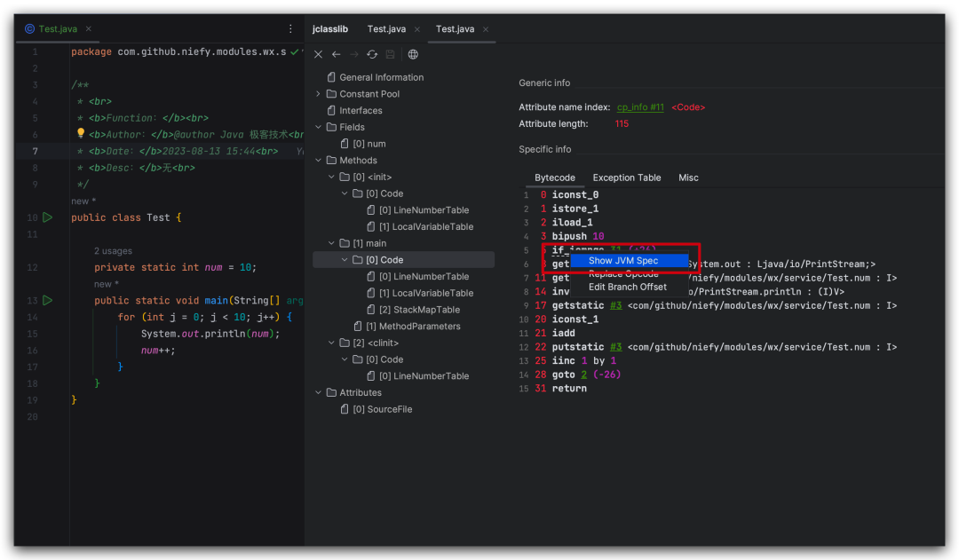The height and width of the screenshot is (560, 959).
Task: Click the forward arrow in the jclasslib toolbar
Action: [x=354, y=54]
